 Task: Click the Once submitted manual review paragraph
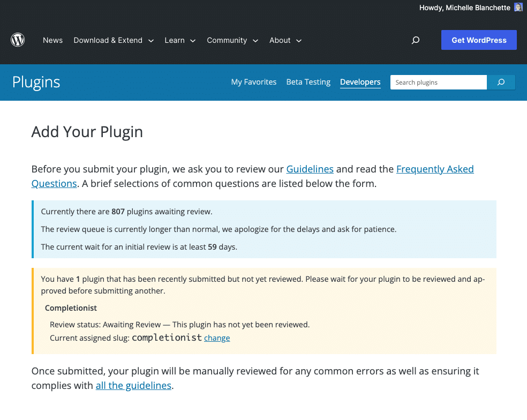coord(255,378)
